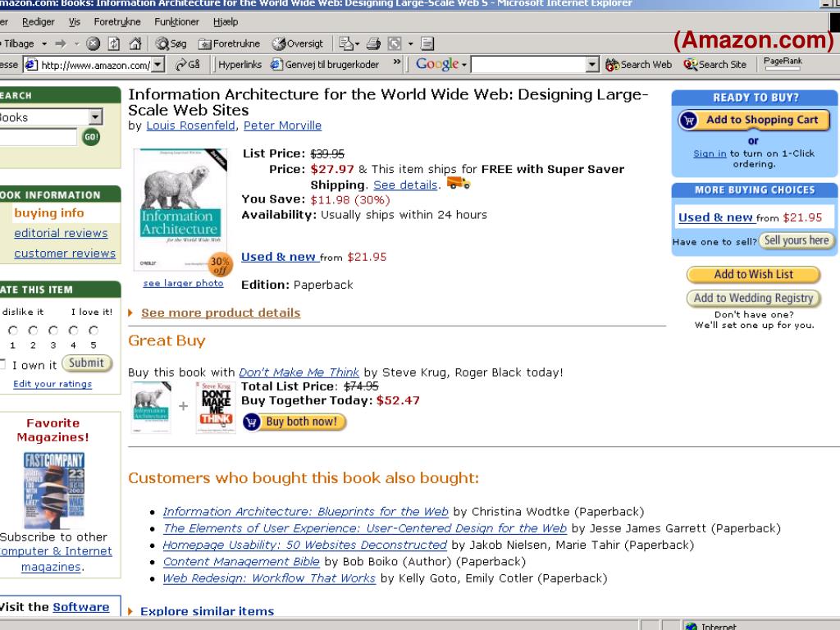Click the Print toolbar icon
This screenshot has width=840, height=630.
pyautogui.click(x=374, y=43)
